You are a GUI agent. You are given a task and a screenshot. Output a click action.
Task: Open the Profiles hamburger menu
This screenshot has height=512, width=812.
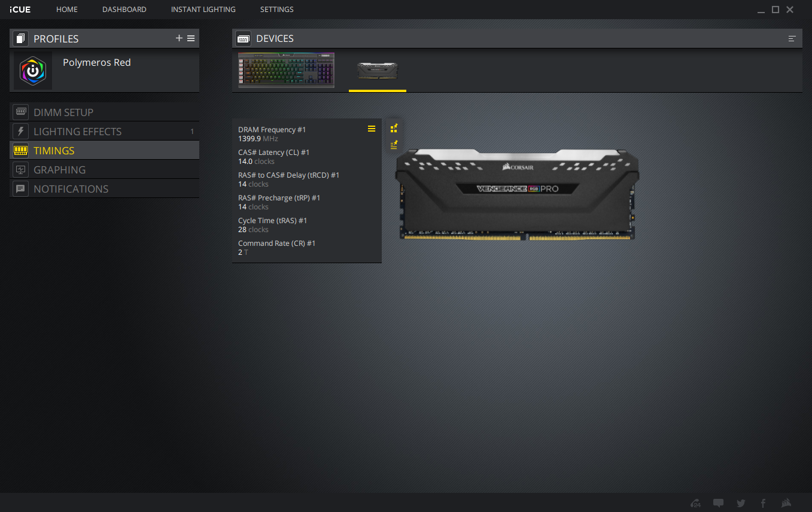pyautogui.click(x=191, y=38)
